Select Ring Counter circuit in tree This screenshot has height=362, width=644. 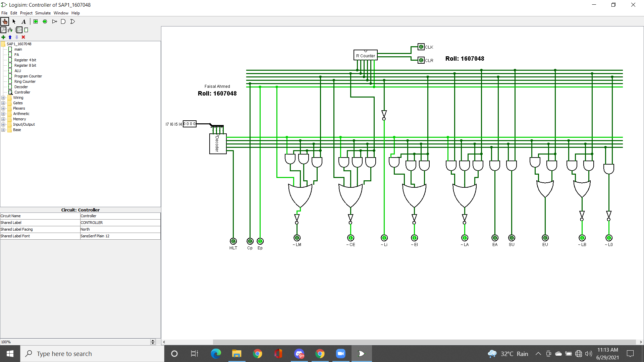[x=25, y=81]
